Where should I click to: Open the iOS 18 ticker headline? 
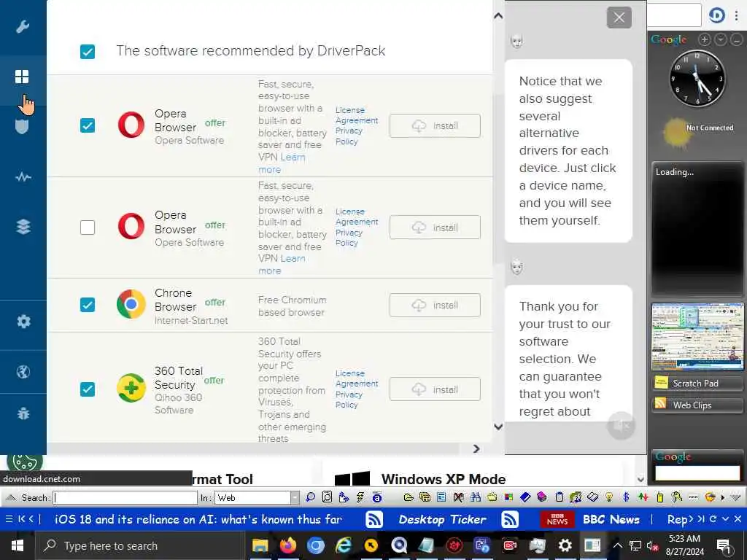(198, 519)
